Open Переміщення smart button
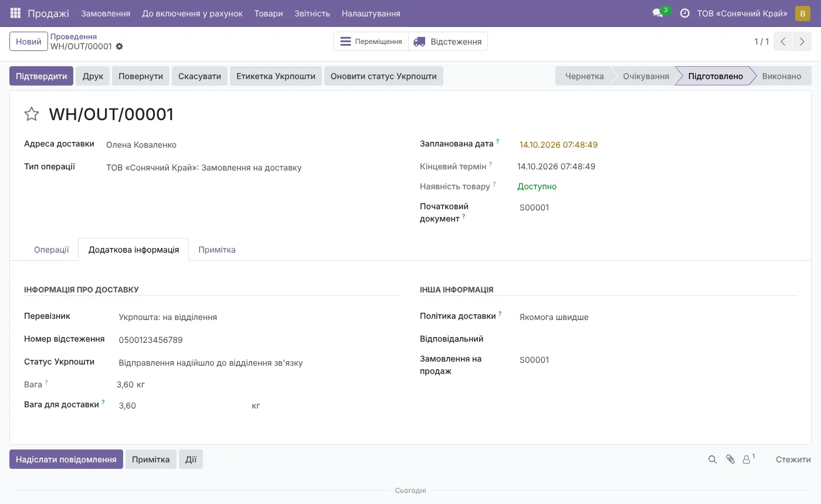This screenshot has height=504, width=821. (371, 42)
